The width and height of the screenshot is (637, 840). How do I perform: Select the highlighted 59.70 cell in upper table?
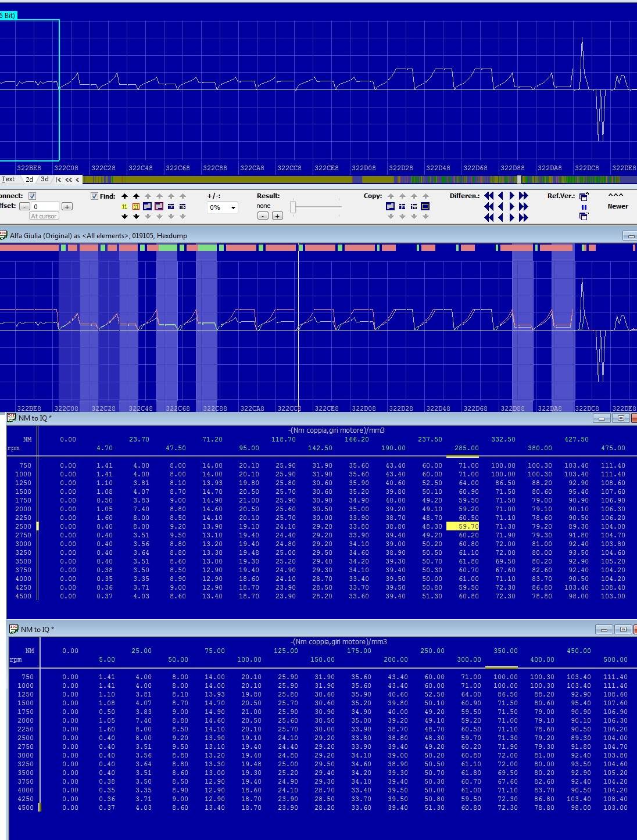point(463,526)
